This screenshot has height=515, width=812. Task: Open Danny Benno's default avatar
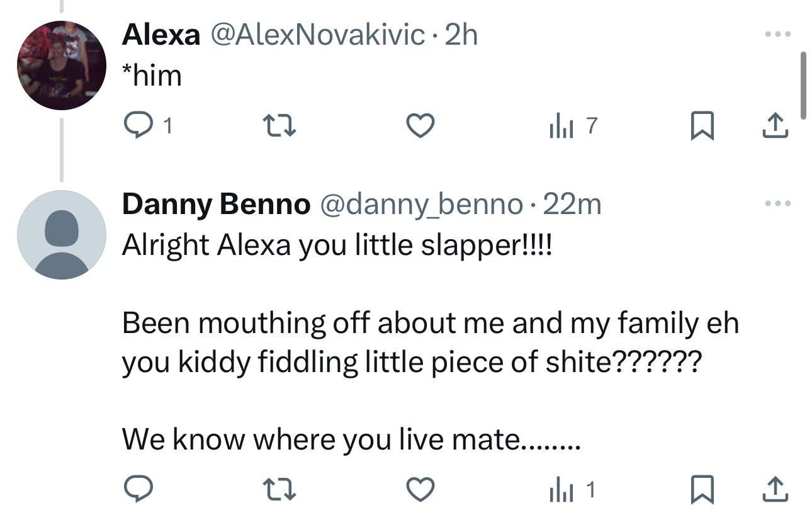(61, 234)
